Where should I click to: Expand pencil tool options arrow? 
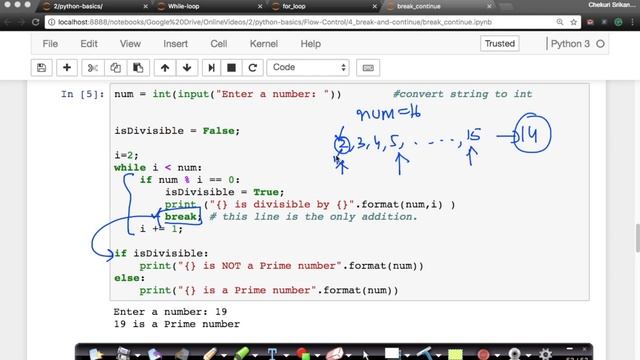coord(224,356)
